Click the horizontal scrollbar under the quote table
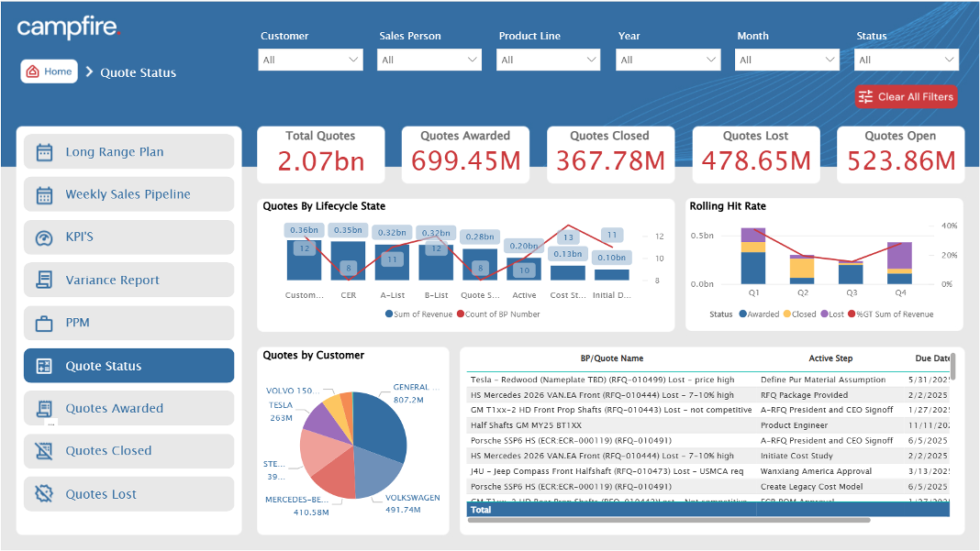 (x=668, y=520)
